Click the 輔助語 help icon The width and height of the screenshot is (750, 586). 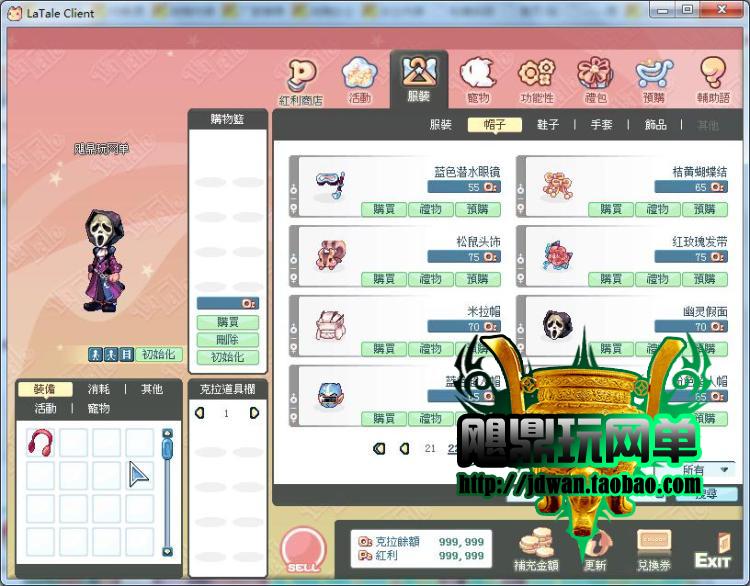tap(711, 80)
